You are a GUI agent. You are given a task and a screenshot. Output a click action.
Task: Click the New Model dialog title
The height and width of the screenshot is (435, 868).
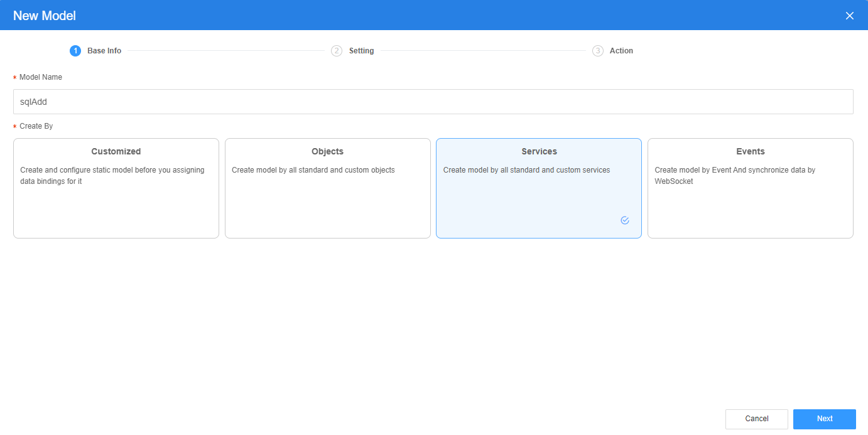(x=45, y=16)
